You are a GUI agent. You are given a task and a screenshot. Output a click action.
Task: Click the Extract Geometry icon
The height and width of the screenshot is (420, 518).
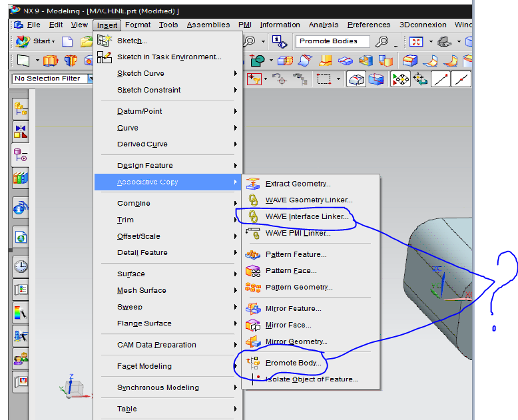coord(253,184)
